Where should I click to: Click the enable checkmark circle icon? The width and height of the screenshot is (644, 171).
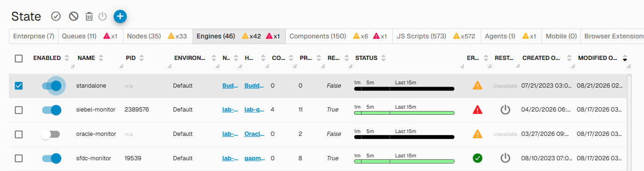[x=56, y=16]
